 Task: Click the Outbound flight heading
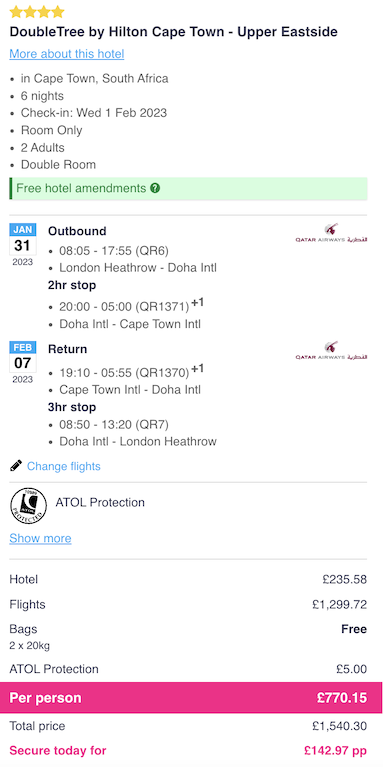[x=77, y=231]
